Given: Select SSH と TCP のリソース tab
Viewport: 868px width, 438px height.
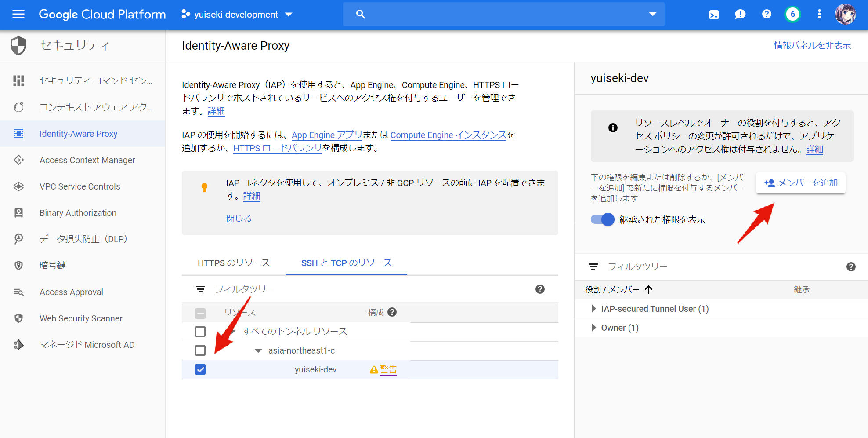Looking at the screenshot, I should tap(346, 263).
